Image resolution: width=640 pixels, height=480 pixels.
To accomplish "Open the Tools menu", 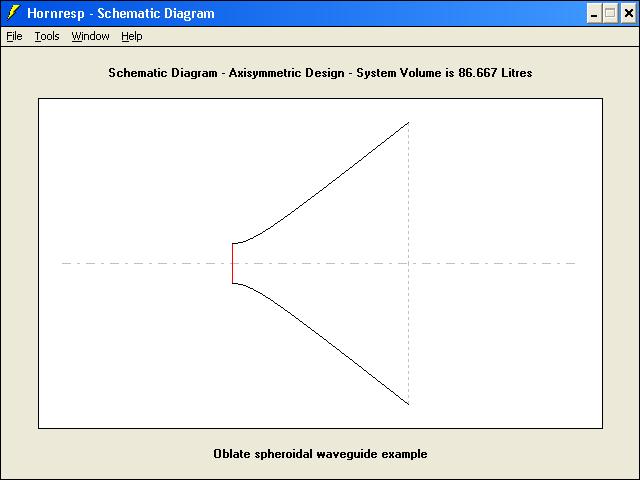I will [47, 36].
